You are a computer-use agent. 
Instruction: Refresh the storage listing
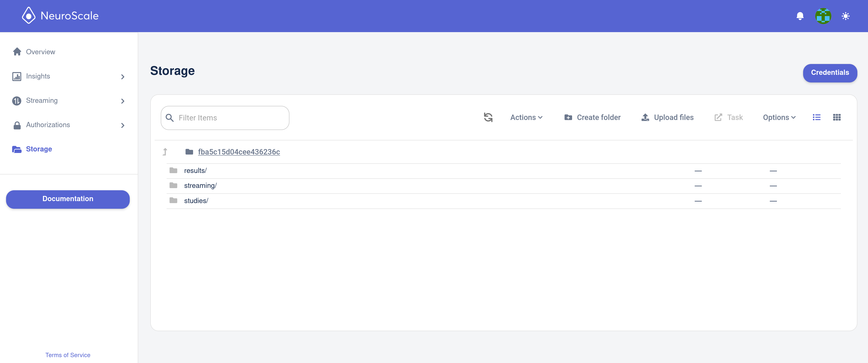pyautogui.click(x=488, y=117)
